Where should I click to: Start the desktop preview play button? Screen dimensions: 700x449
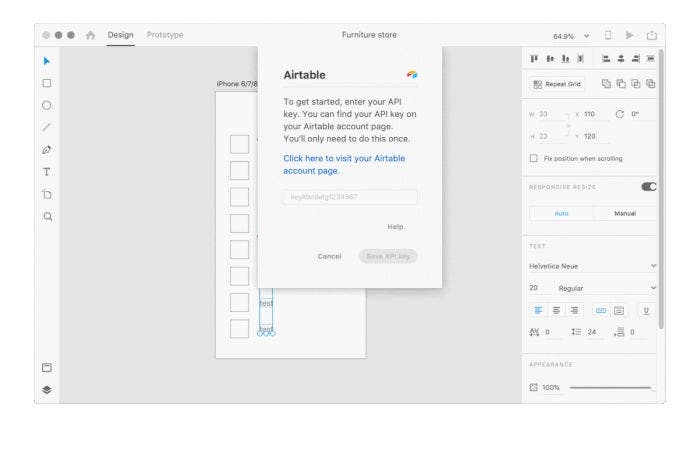(629, 35)
